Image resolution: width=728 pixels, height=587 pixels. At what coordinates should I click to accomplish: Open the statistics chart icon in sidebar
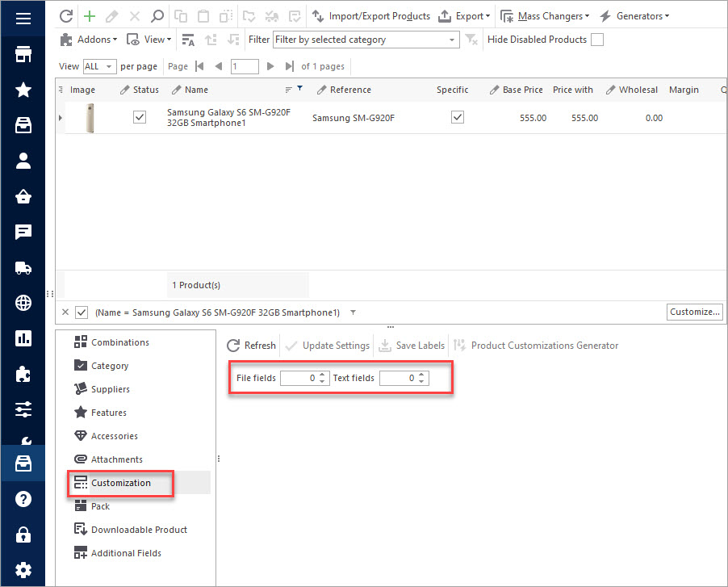[23, 338]
